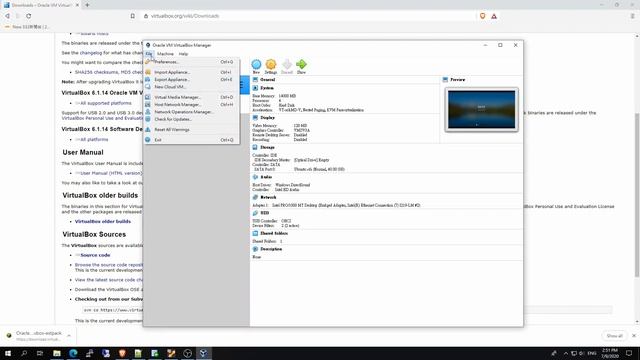Click the browser reload button
This screenshot has height=360, width=640.
click(29, 16)
